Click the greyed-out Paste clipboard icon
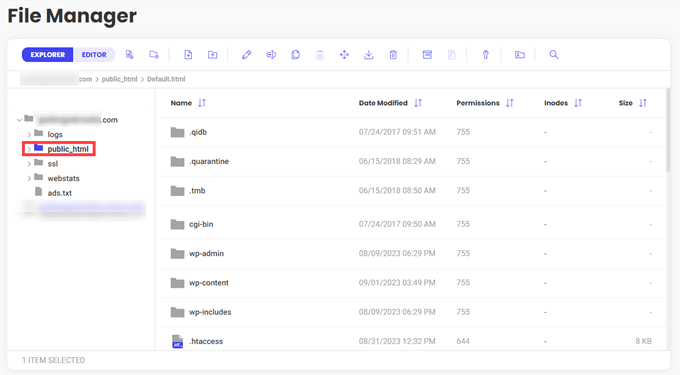The image size is (680, 375). coord(320,55)
